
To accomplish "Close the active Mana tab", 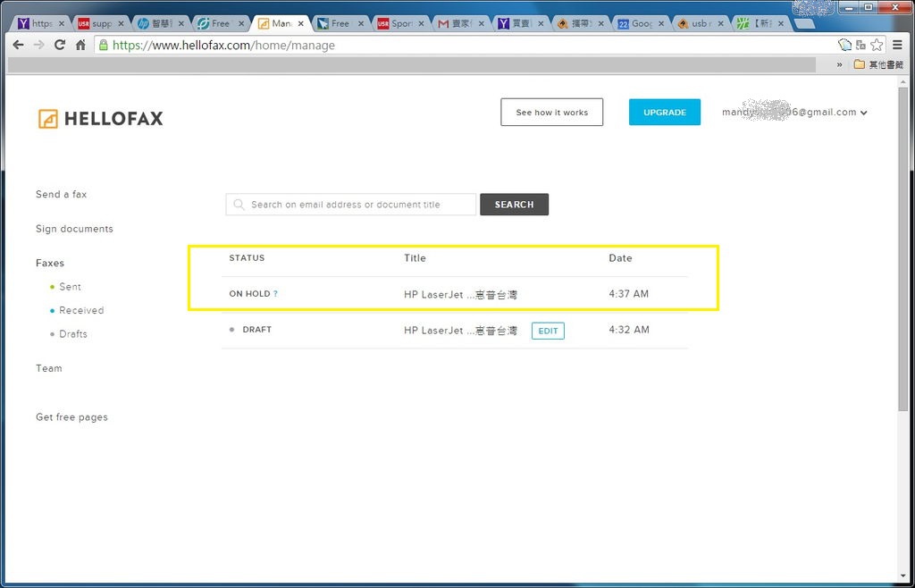I will [300, 24].
